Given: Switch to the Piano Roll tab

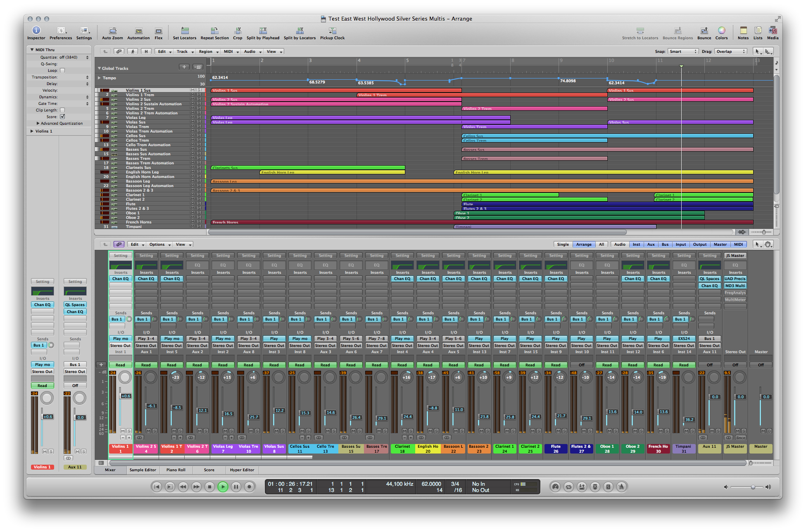Looking at the screenshot, I should pyautogui.click(x=176, y=470).
